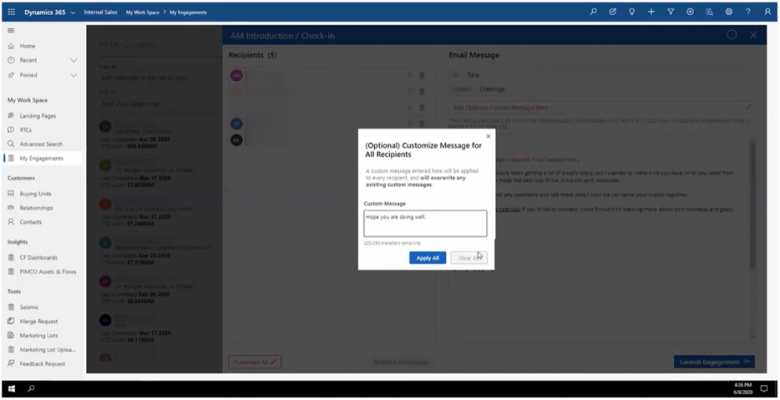Open the user account profile icon

pos(768,11)
